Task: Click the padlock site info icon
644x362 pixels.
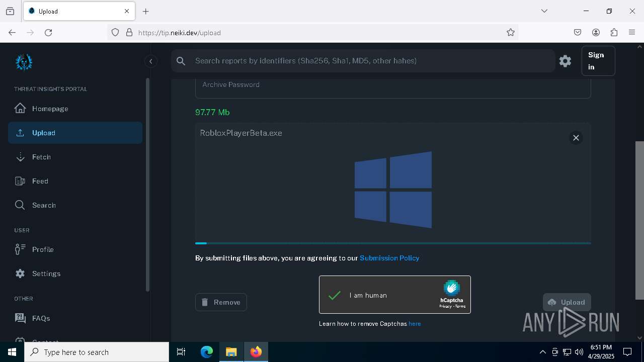Action: (129, 32)
